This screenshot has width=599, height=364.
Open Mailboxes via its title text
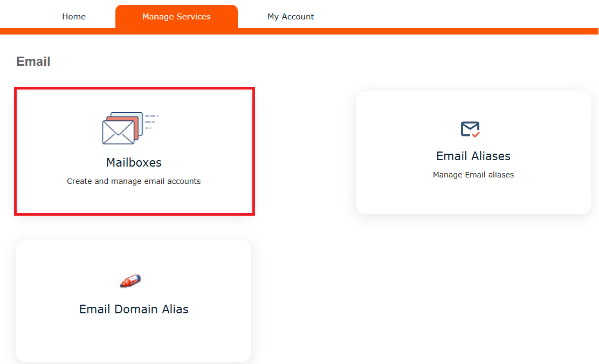point(134,162)
